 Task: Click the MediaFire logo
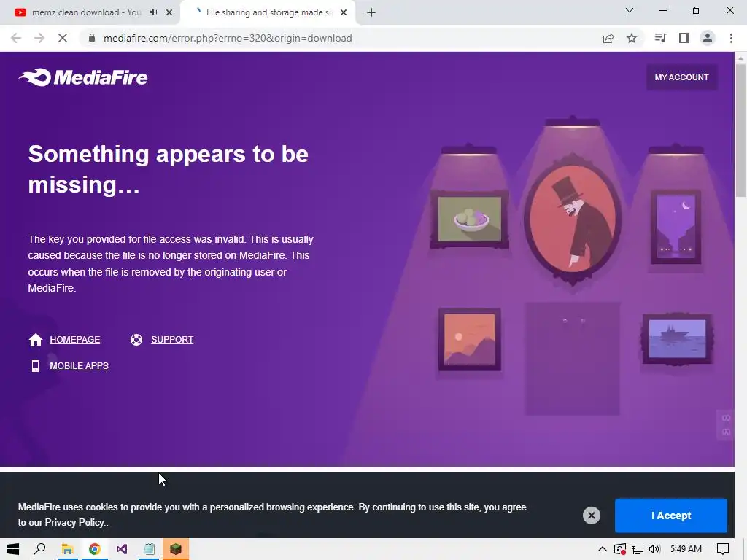coord(83,77)
